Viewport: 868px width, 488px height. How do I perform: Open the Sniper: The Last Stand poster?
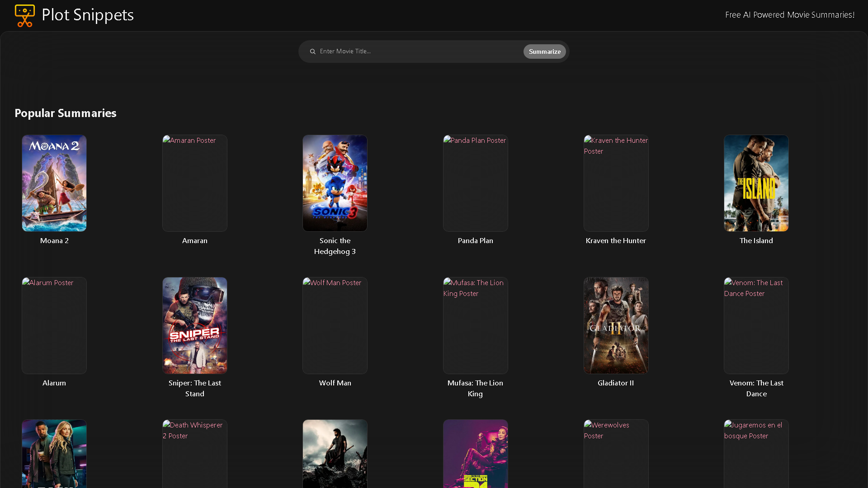coord(195,325)
